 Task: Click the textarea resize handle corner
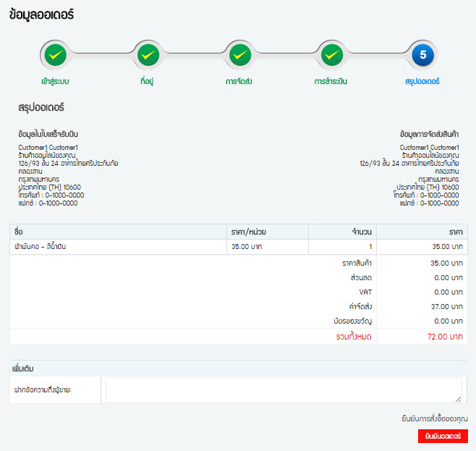pos(459,398)
